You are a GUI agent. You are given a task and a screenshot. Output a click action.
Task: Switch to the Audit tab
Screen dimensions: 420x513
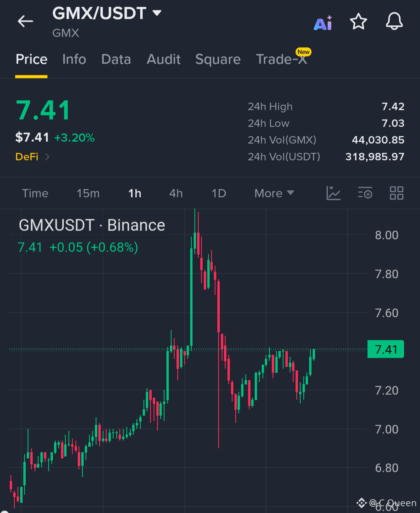164,59
